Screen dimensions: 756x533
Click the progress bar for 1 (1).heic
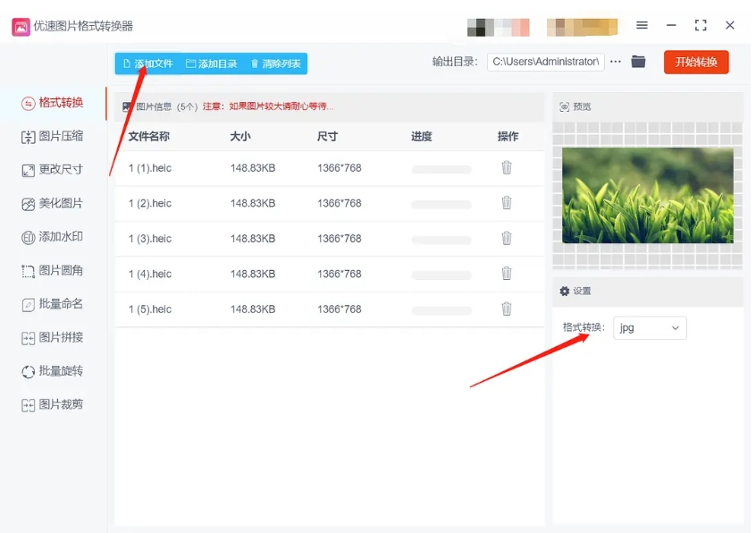click(441, 169)
